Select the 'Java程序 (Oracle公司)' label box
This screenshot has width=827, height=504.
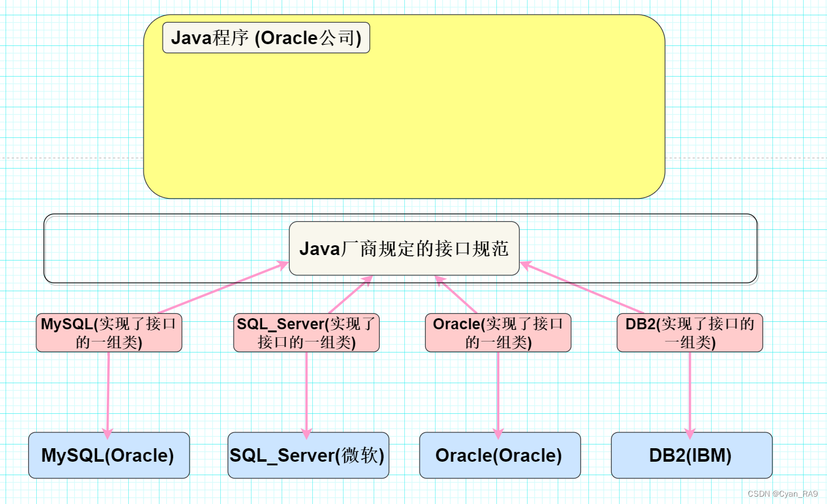(266, 38)
